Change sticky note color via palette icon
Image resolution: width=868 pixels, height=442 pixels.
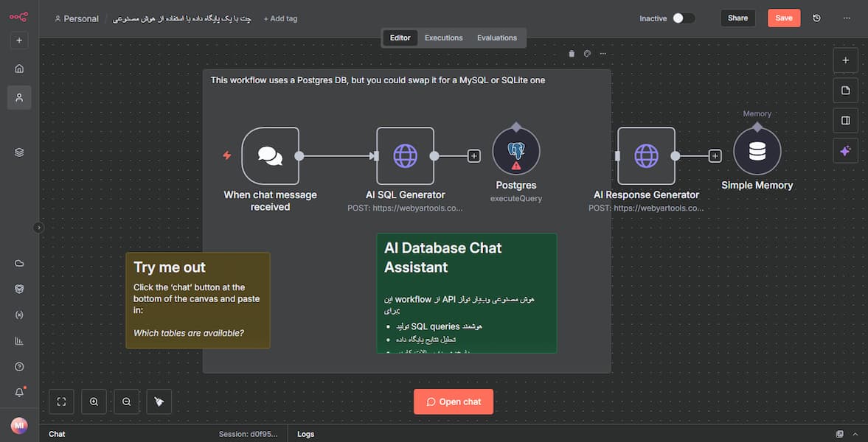pos(587,54)
